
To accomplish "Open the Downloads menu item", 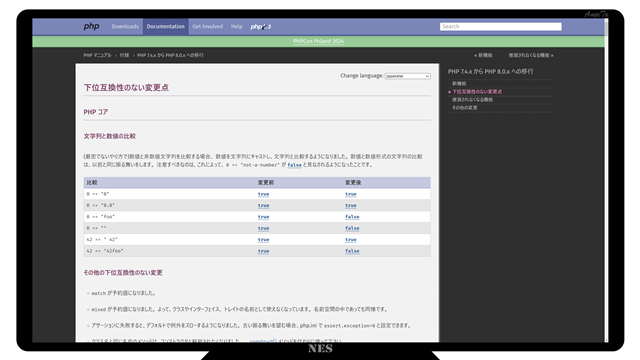I will click(x=125, y=27).
